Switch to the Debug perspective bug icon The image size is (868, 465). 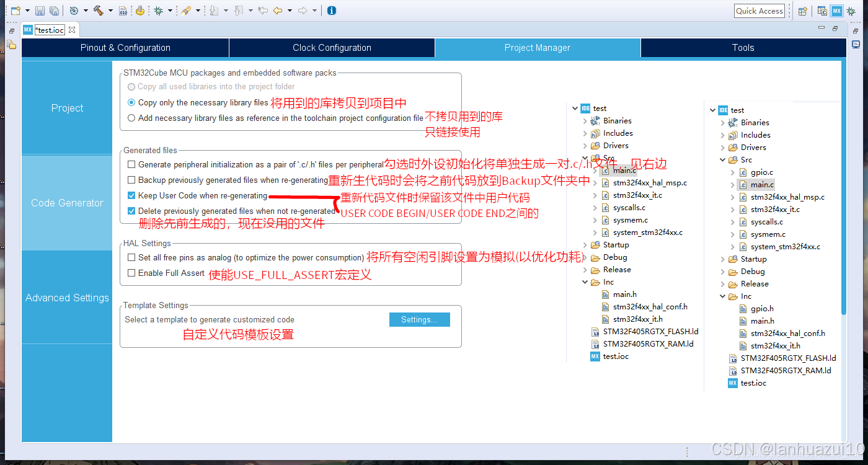pyautogui.click(x=852, y=11)
